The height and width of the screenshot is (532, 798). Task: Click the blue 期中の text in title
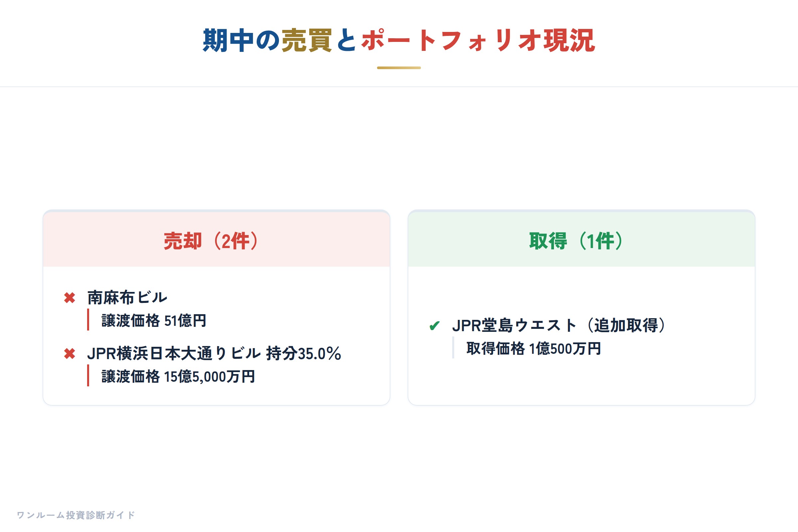241,41
